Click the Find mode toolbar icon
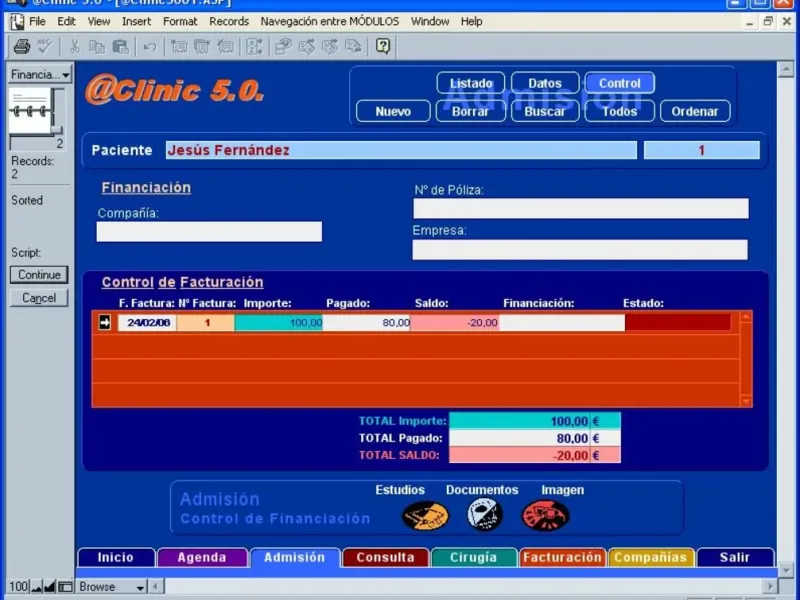The width and height of the screenshot is (800, 600). [x=283, y=47]
